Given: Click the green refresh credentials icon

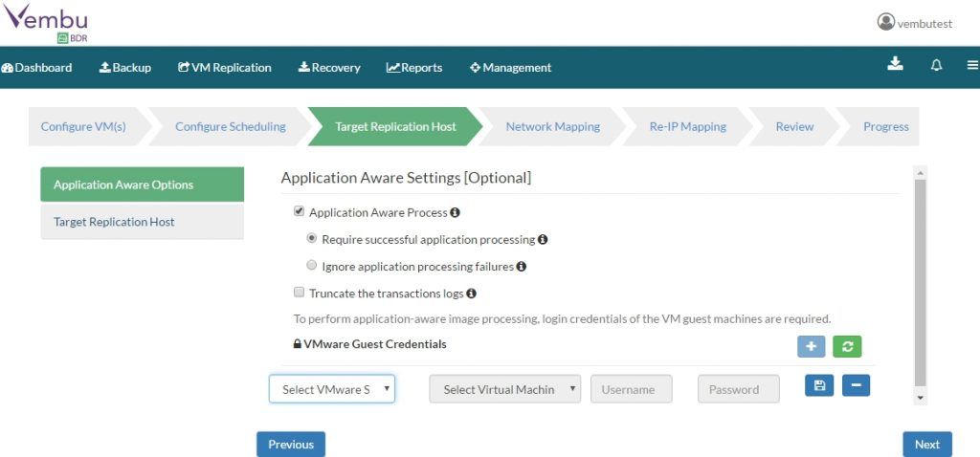Looking at the screenshot, I should pyautogui.click(x=847, y=346).
